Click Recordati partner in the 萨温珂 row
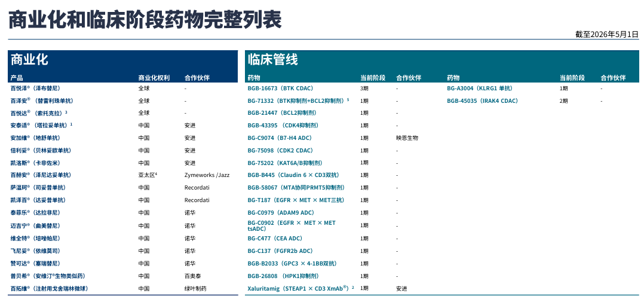This screenshot has width=644, height=299. tap(197, 188)
